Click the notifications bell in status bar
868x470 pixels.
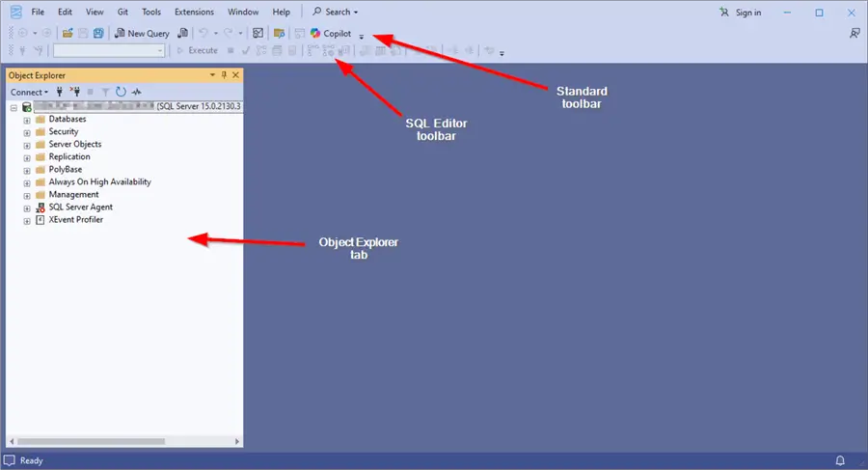coord(840,460)
